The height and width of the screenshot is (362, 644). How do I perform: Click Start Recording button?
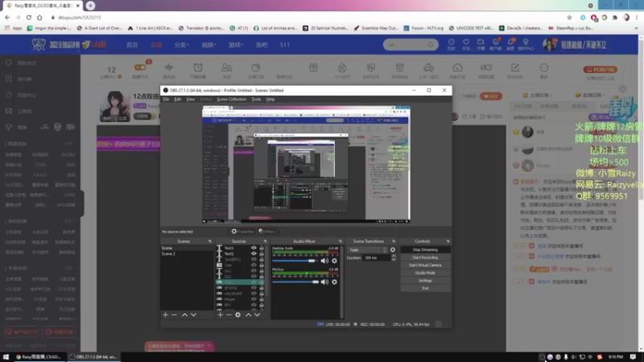(x=425, y=257)
